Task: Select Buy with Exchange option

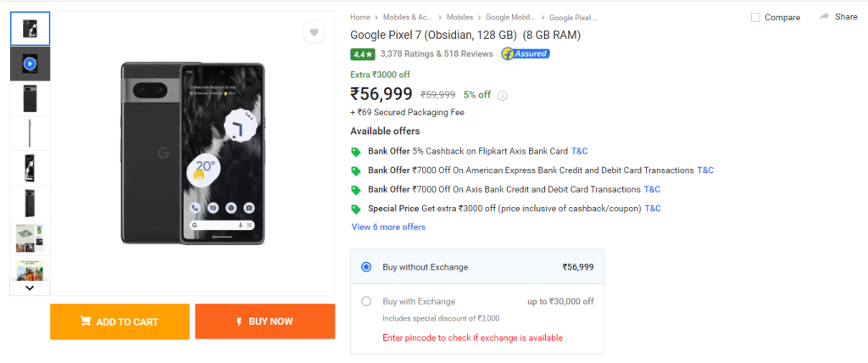Action: [366, 301]
